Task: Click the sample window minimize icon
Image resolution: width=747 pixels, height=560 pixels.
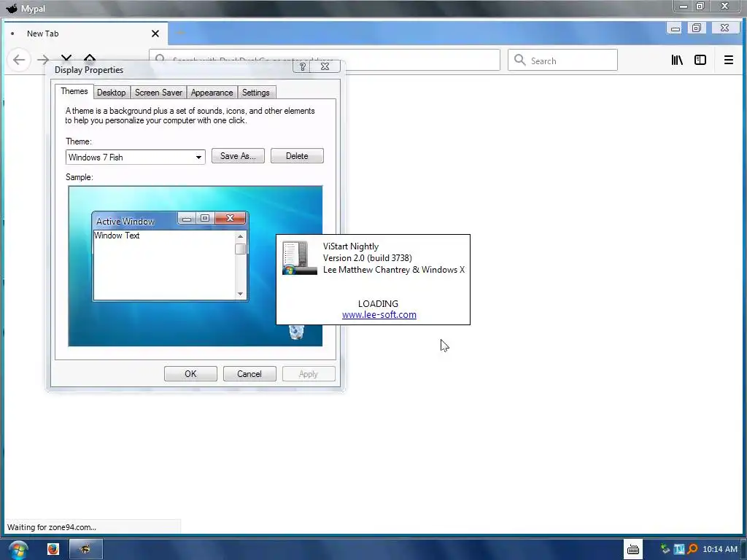Action: [x=187, y=219]
